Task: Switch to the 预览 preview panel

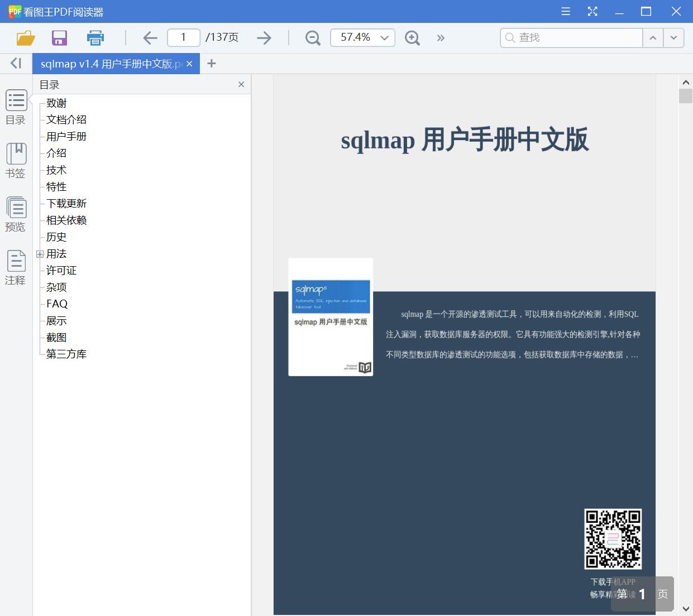Action: (16, 214)
